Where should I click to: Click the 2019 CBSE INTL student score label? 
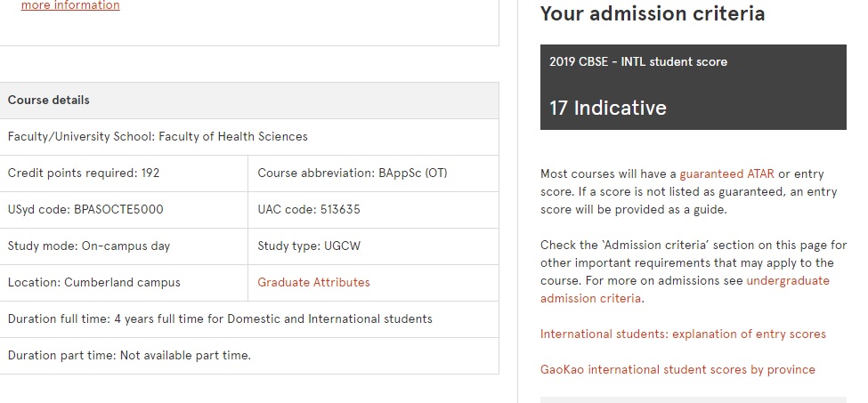coord(638,62)
